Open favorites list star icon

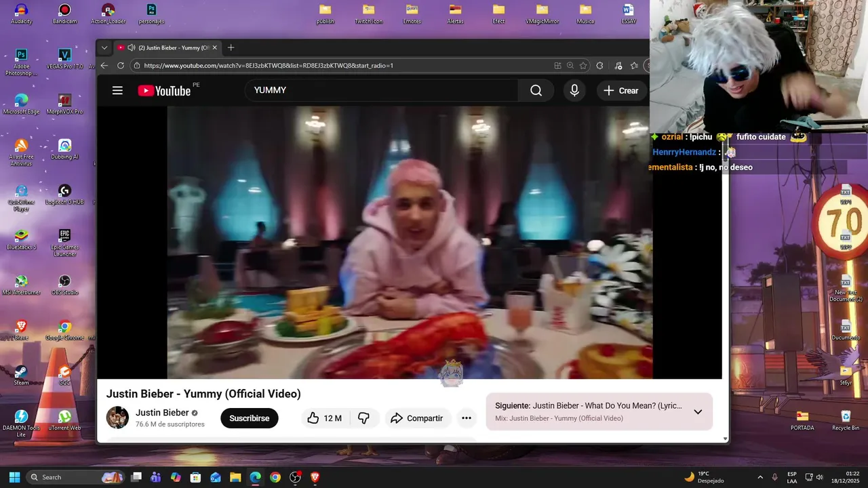(634, 66)
